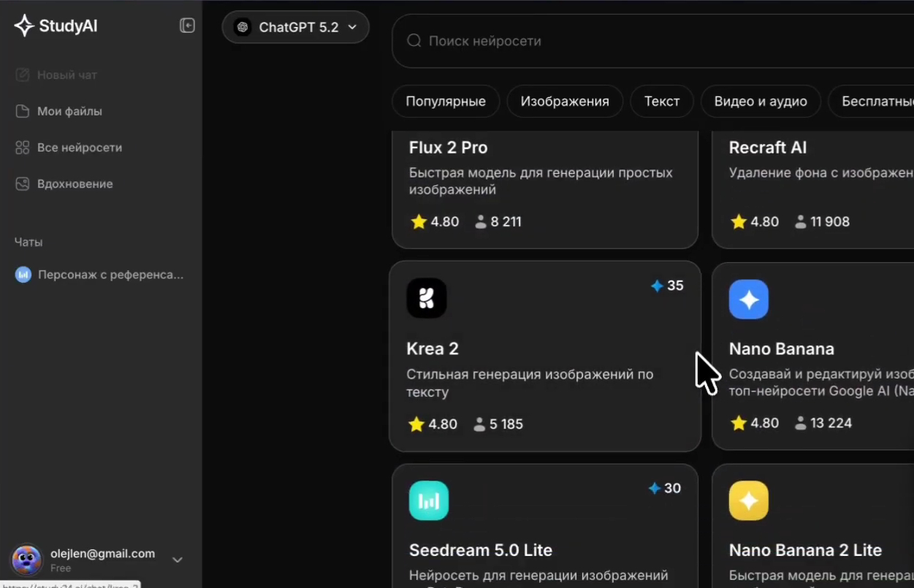Collapse the sidebar with the panel icon
This screenshot has height=588, width=914.
point(187,26)
